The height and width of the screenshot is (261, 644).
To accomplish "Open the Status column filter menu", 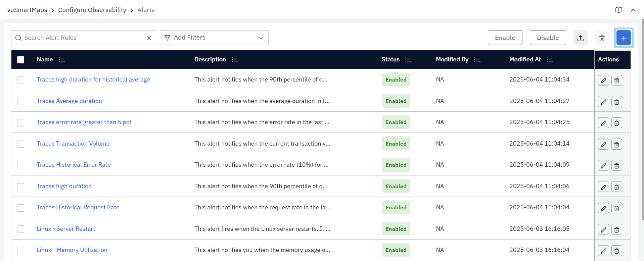I will click(408, 60).
